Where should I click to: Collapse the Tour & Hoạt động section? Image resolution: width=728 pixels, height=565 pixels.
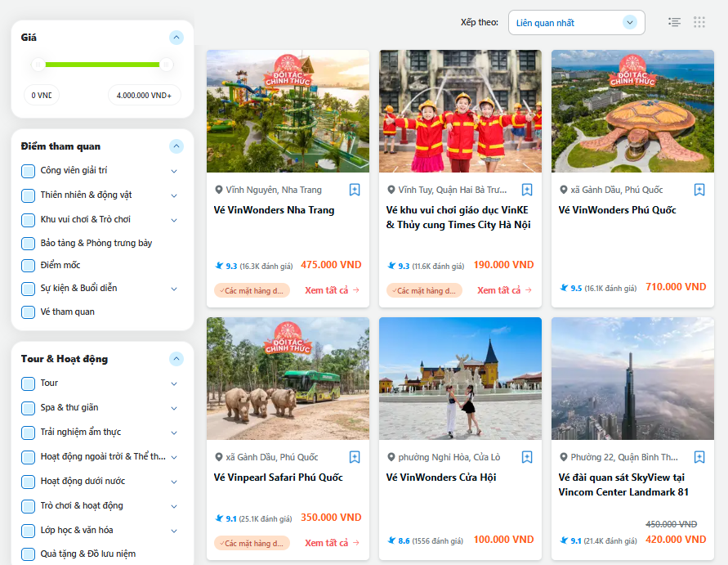[176, 359]
